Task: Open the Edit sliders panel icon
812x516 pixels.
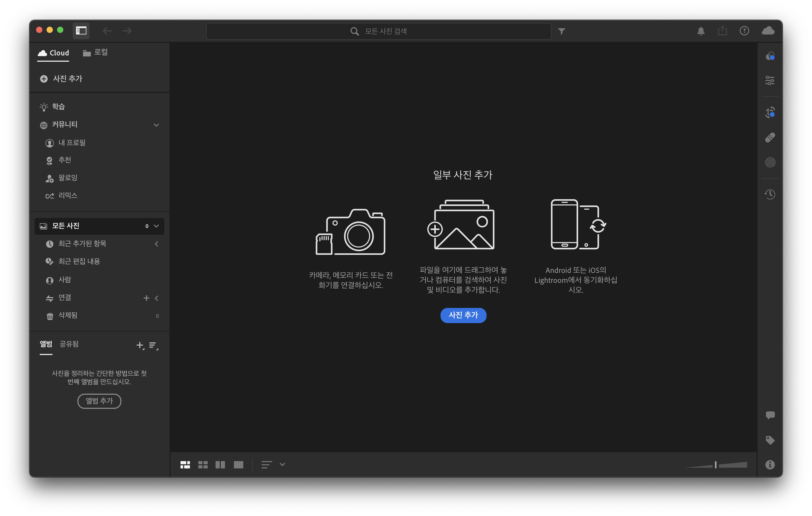Action: 770,81
